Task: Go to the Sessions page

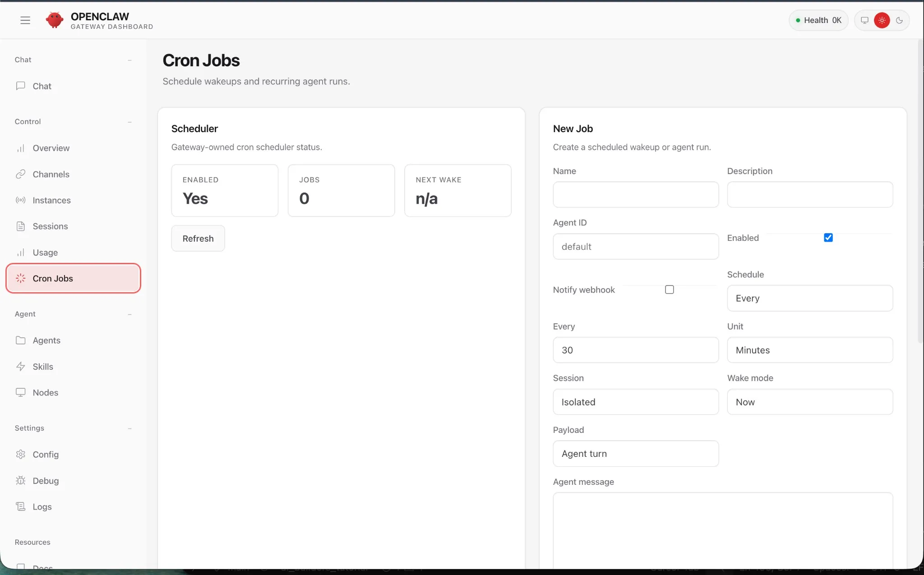Action: click(74, 226)
